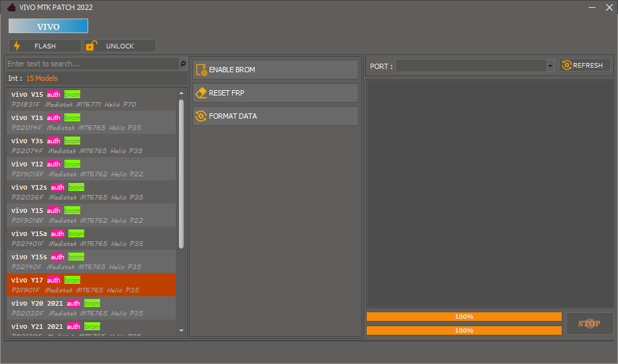This screenshot has width=618, height=364.
Task: Click the open padlock Unlock icon
Action: pos(92,46)
